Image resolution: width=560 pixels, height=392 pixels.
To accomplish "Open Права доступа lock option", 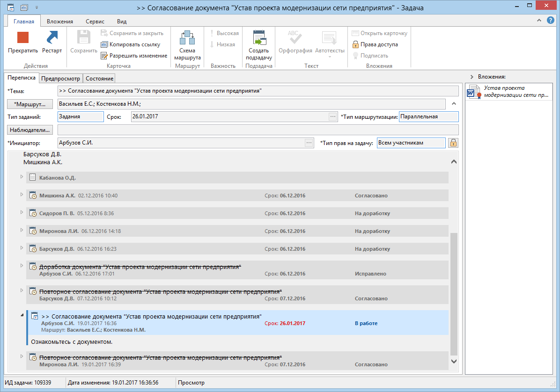I will click(x=375, y=44).
